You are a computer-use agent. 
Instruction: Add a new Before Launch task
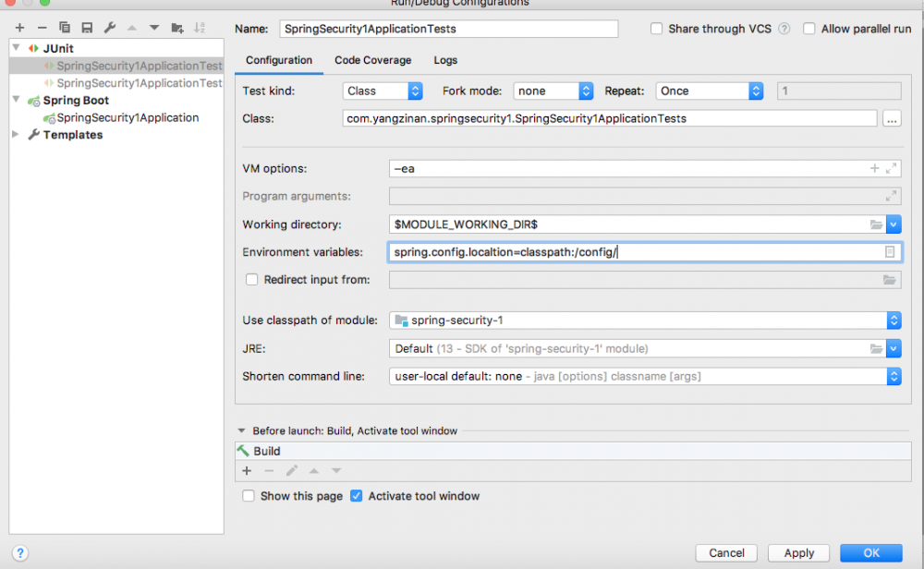[246, 470]
